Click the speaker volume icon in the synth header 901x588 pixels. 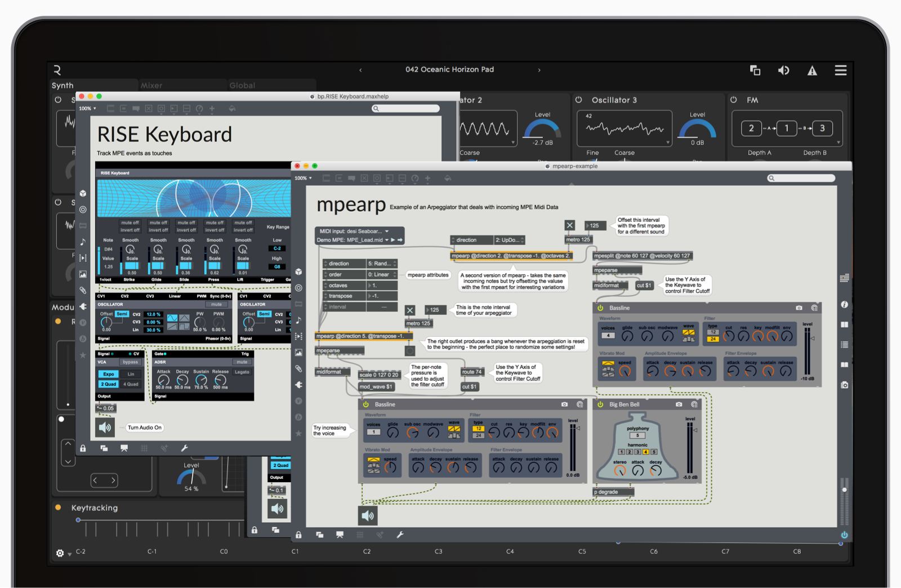[x=783, y=70]
